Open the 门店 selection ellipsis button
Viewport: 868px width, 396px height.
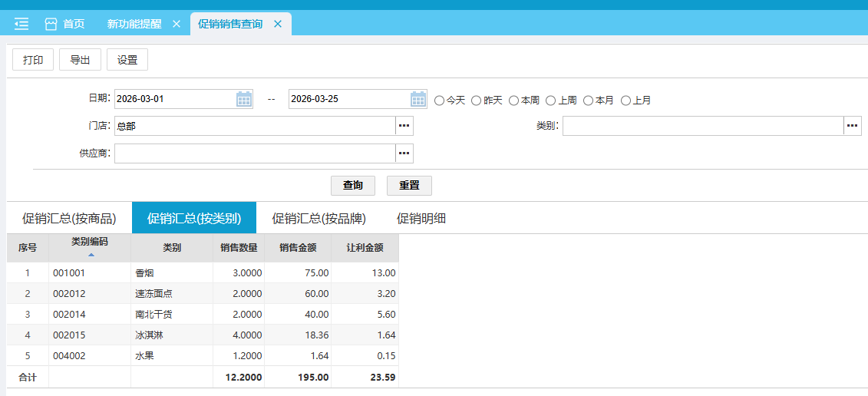[404, 126]
